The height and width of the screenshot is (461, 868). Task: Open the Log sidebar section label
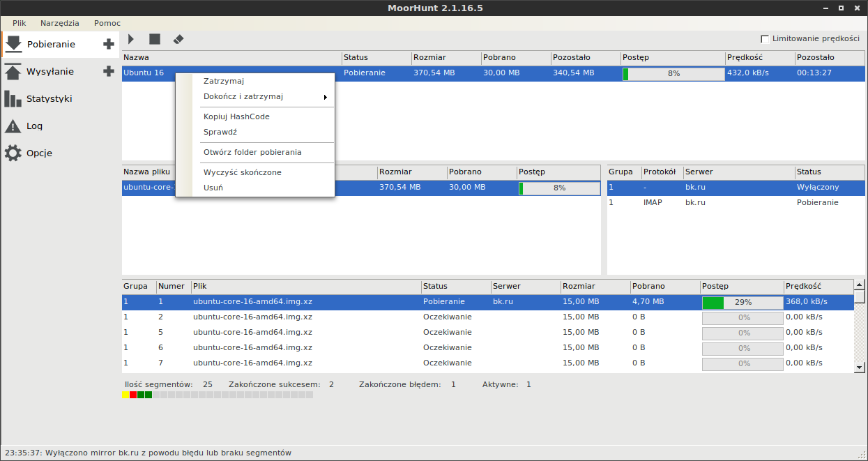pyautogui.click(x=34, y=126)
